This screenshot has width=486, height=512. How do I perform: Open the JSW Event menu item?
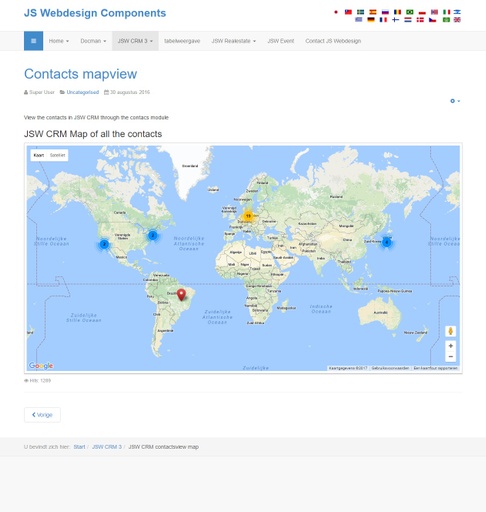pyautogui.click(x=281, y=41)
